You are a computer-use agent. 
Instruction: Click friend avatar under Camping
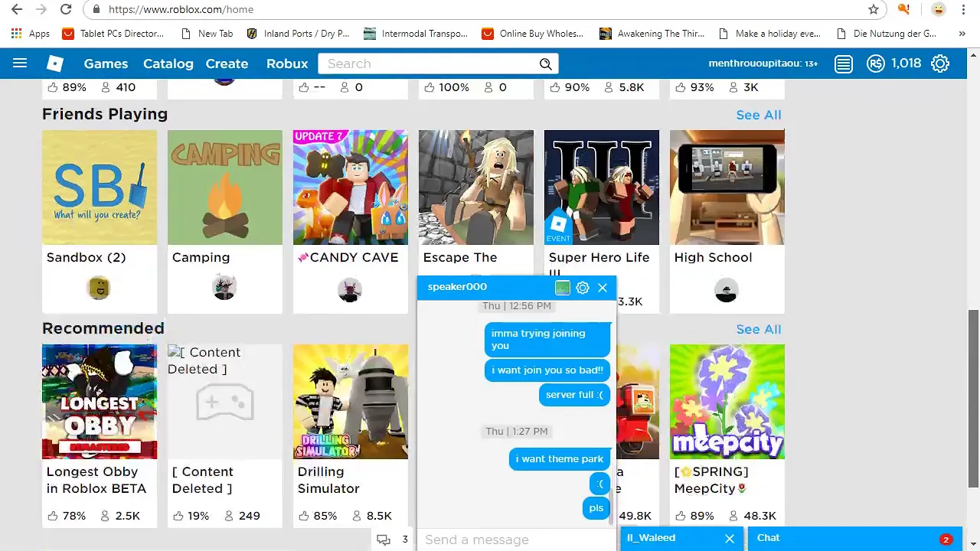pos(224,289)
